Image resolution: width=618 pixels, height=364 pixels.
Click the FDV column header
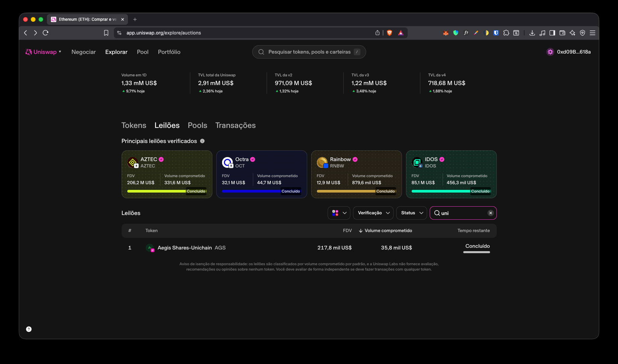point(347,230)
